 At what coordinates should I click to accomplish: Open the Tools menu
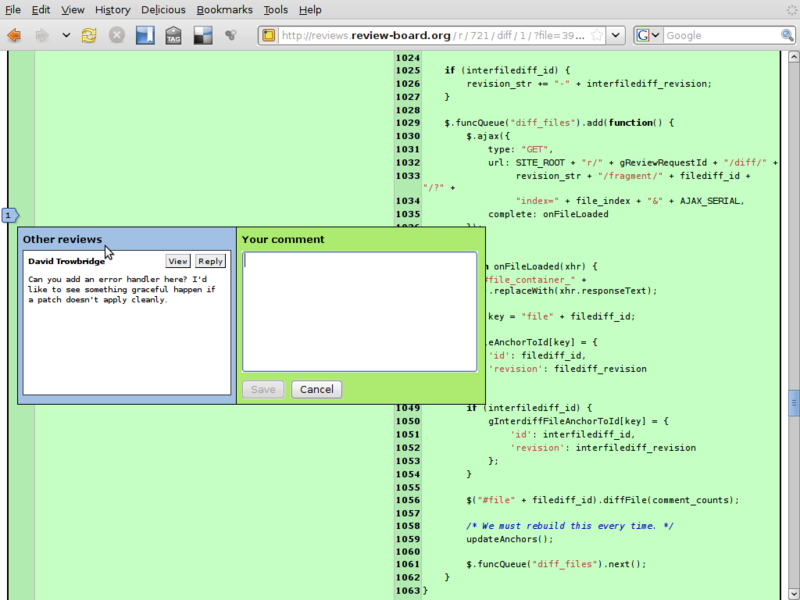pos(276,9)
